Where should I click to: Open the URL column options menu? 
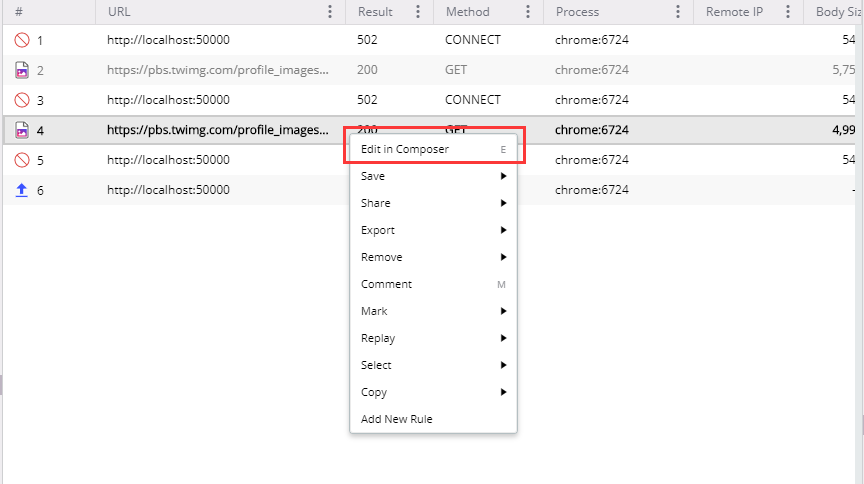(330, 12)
